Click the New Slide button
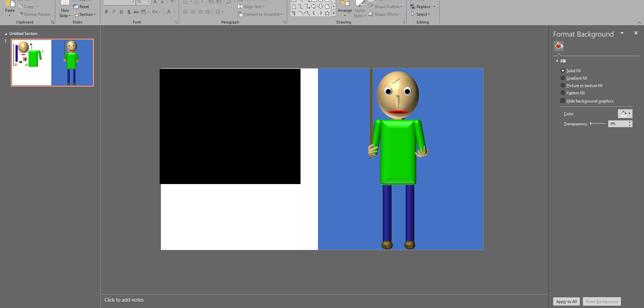The width and height of the screenshot is (644, 308). tap(65, 9)
